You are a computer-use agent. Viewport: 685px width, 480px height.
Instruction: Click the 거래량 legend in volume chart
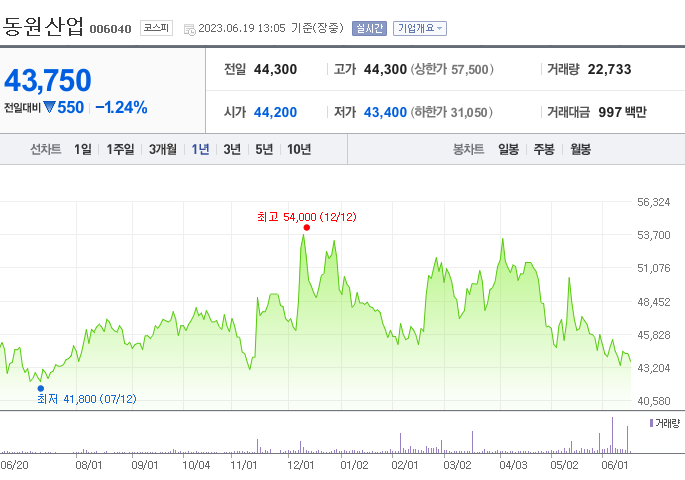coord(665,423)
